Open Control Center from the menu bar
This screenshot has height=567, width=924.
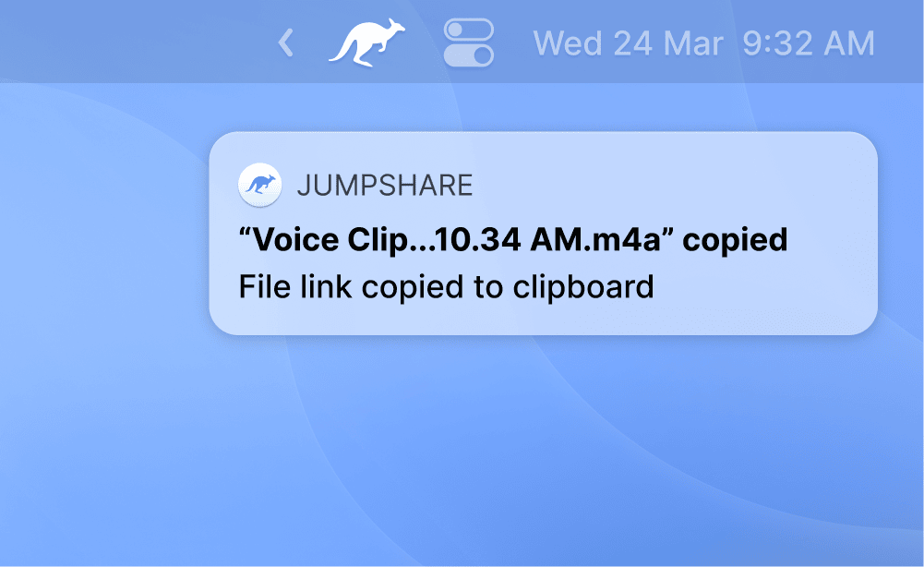(x=469, y=42)
